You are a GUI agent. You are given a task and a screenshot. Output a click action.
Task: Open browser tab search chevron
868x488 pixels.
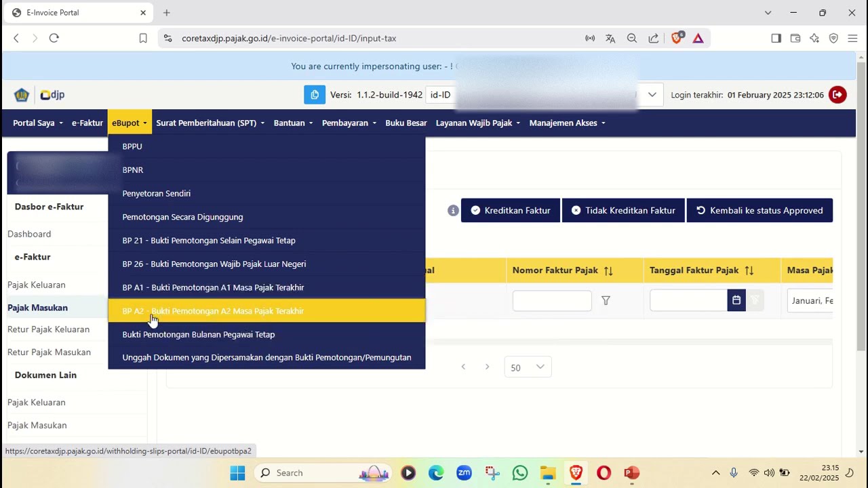click(x=768, y=12)
